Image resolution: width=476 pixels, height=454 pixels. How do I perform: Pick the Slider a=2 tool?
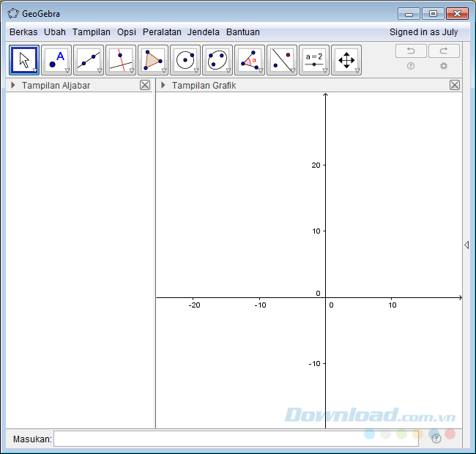(314, 60)
